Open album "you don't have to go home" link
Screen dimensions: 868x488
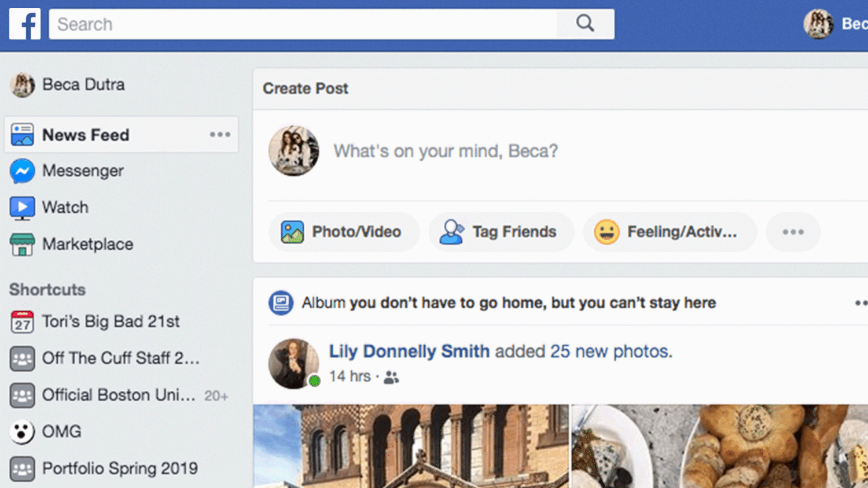533,303
